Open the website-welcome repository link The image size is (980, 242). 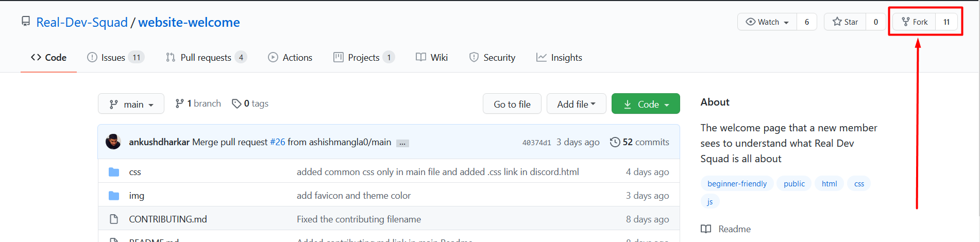pos(189,22)
